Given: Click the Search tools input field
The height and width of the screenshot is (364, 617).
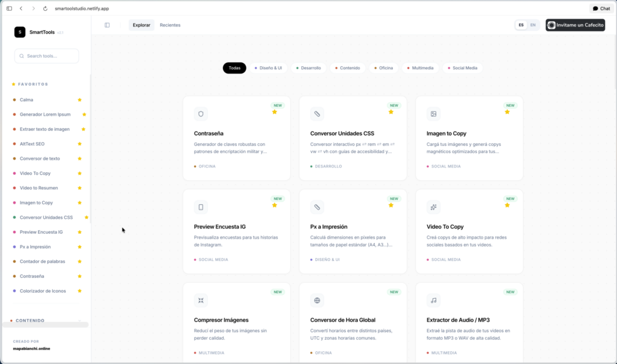Looking at the screenshot, I should pyautogui.click(x=47, y=56).
